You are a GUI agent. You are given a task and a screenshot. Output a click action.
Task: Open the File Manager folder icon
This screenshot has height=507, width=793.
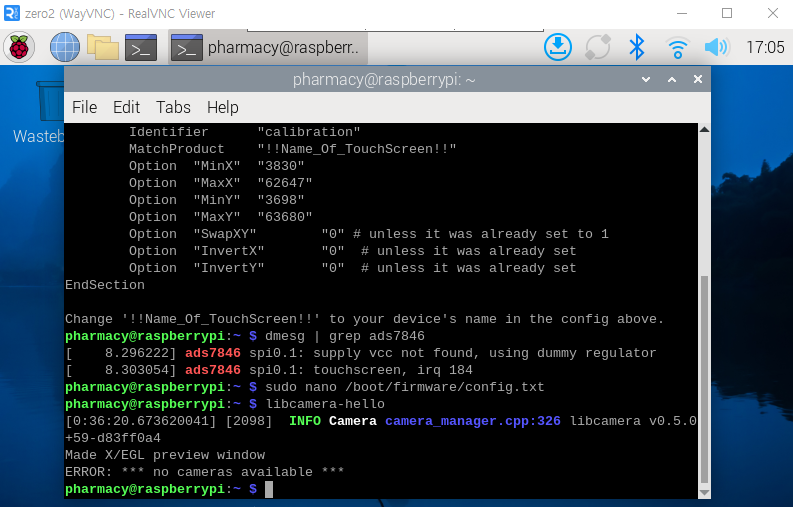(x=102, y=47)
